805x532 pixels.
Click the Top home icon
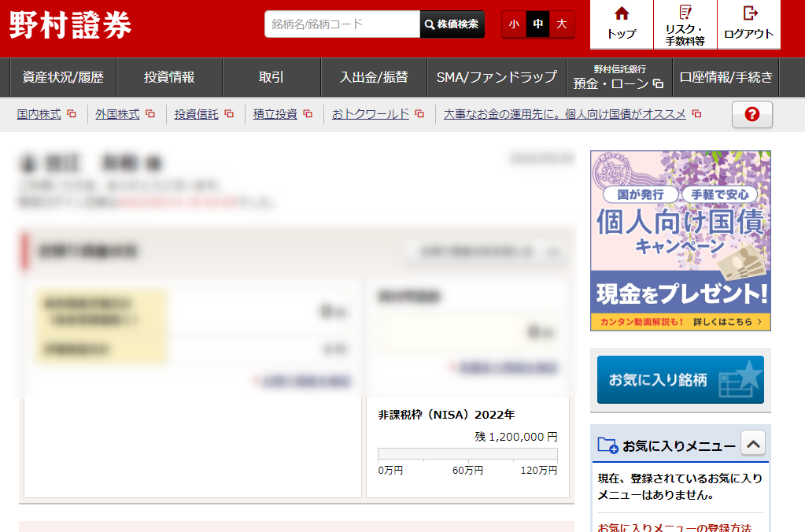coord(622,13)
